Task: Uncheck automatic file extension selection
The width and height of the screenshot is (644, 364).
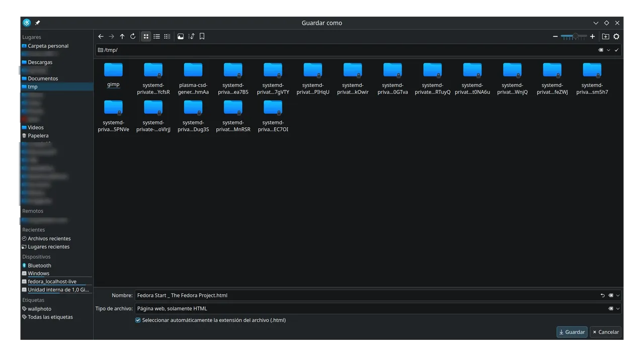Action: point(138,320)
